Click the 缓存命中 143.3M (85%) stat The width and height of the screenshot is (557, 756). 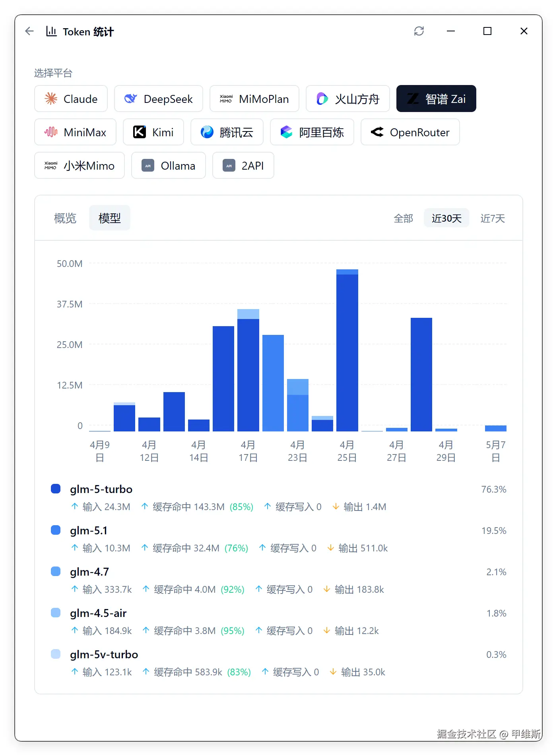point(197,507)
